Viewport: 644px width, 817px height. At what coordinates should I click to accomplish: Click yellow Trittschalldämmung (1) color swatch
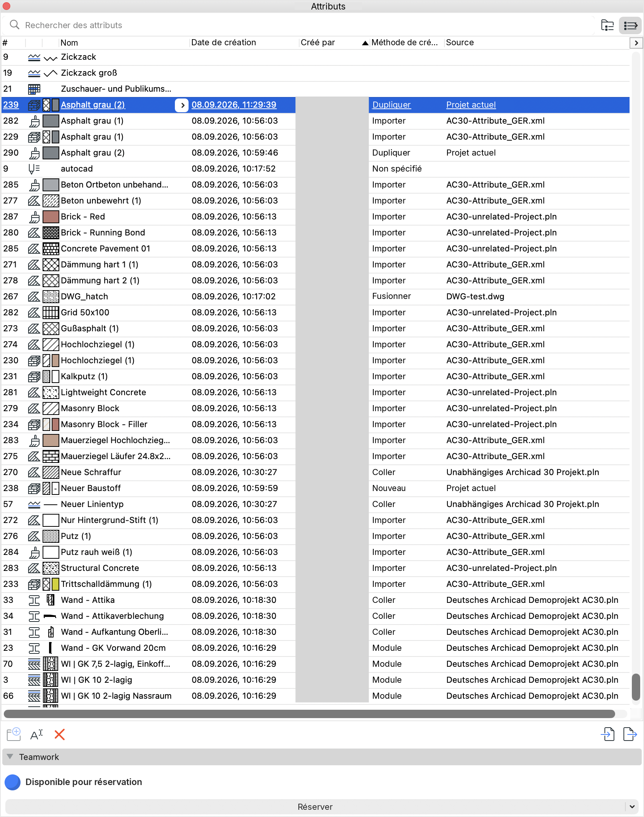click(x=56, y=584)
